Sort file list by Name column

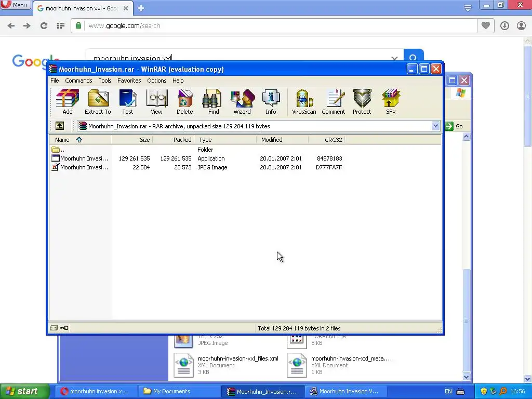[x=80, y=140]
